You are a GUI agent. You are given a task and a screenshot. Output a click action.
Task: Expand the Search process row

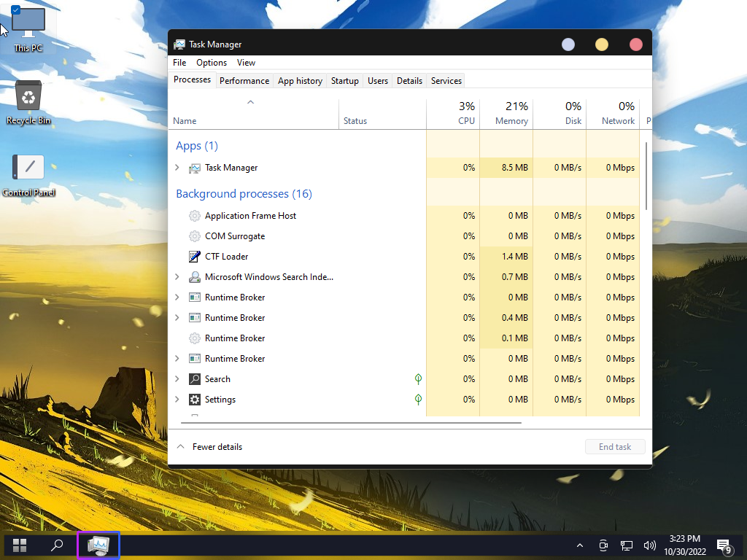coord(177,379)
